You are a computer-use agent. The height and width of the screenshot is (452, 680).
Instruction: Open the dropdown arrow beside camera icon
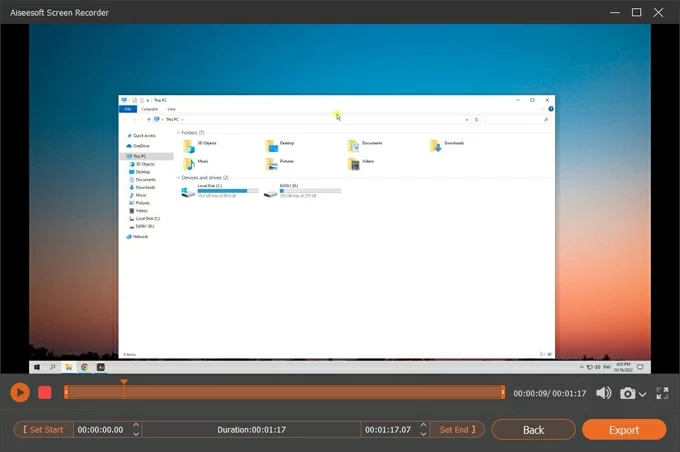click(x=642, y=394)
